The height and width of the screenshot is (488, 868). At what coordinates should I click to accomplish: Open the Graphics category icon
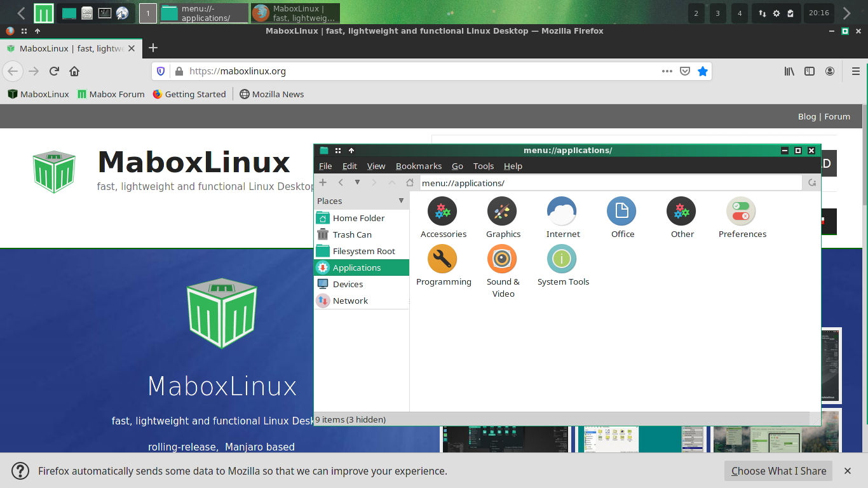point(502,211)
